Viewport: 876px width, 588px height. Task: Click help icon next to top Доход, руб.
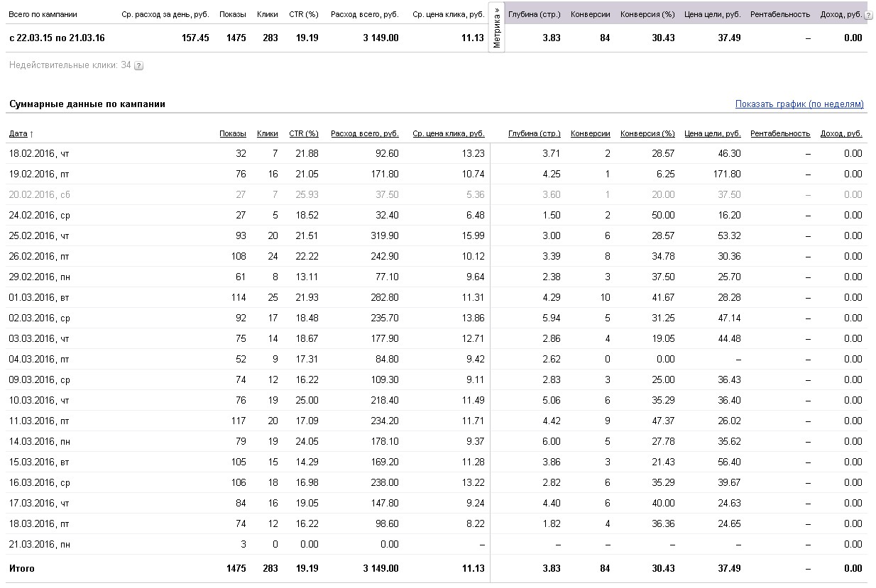pyautogui.click(x=868, y=15)
